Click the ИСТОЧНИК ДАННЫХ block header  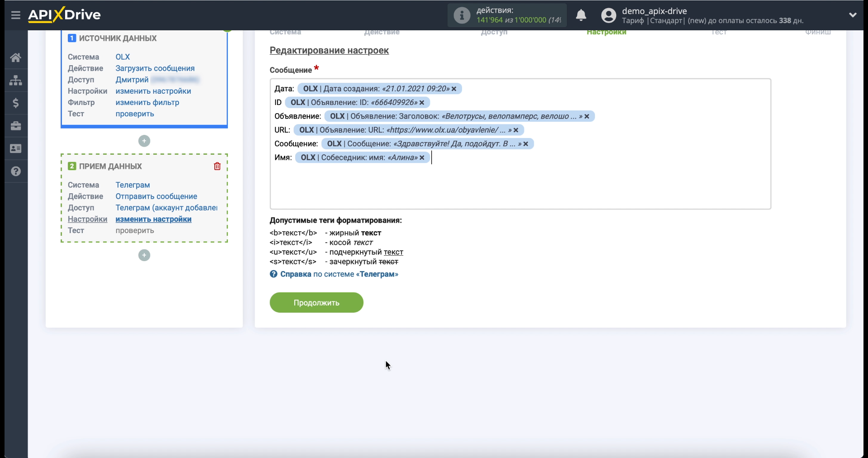pyautogui.click(x=118, y=38)
